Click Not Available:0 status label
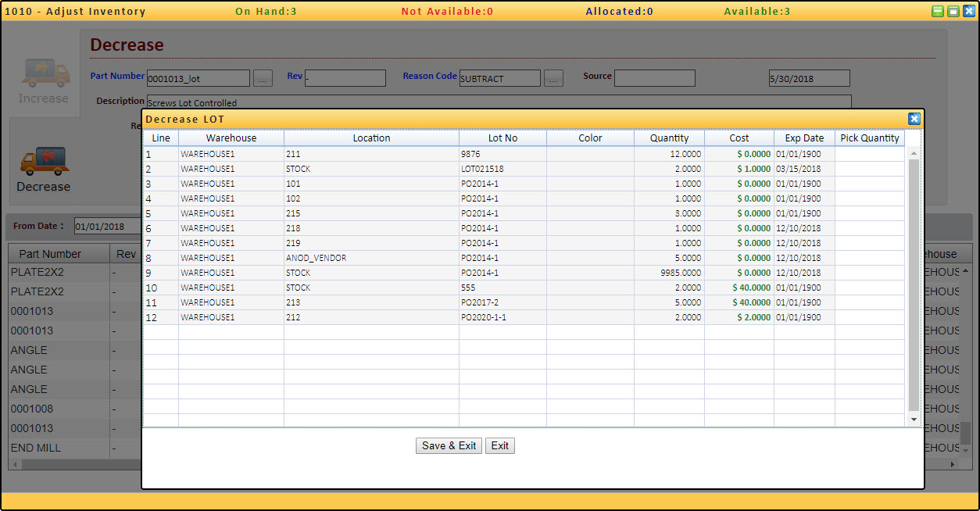The height and width of the screenshot is (511, 980). click(447, 12)
